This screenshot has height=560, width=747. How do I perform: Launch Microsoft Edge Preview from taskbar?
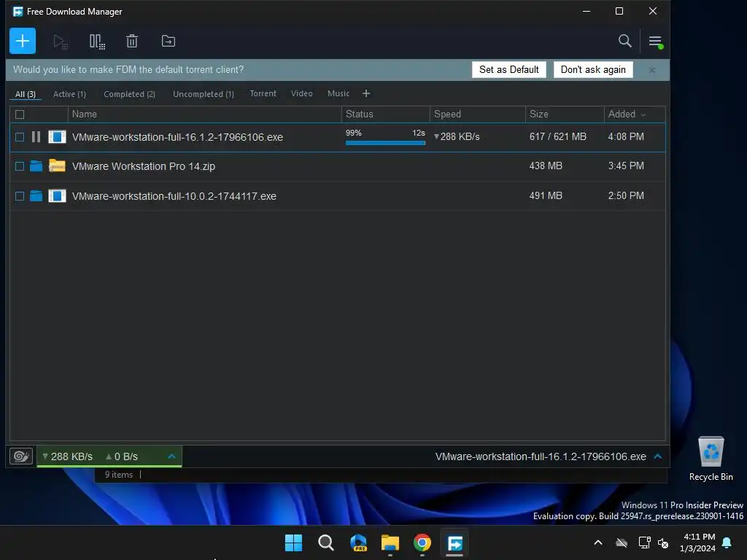coord(358,542)
